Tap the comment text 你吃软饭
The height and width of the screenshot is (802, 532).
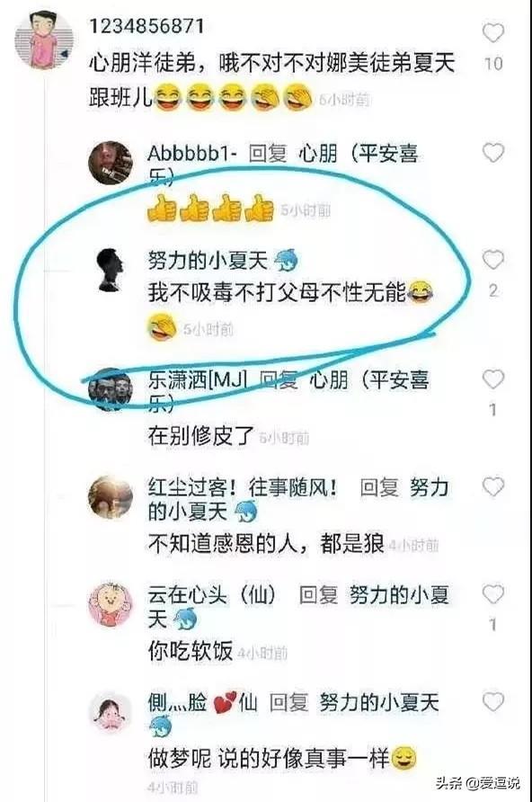(191, 651)
